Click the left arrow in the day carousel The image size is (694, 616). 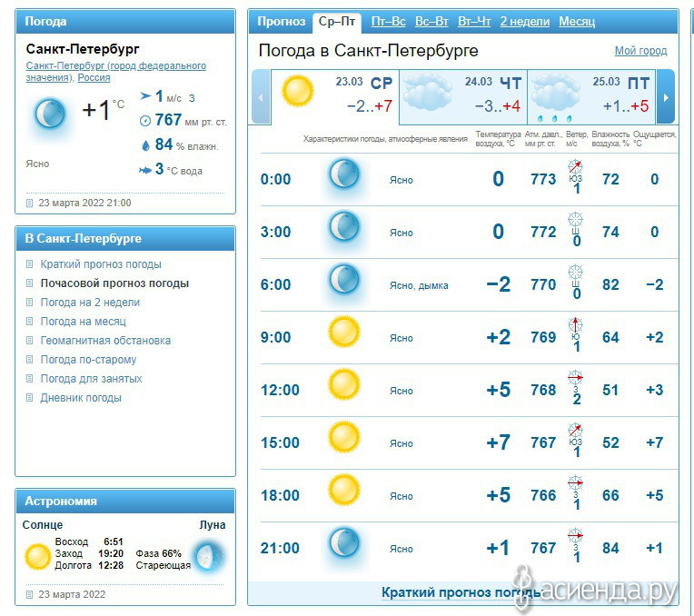[261, 96]
